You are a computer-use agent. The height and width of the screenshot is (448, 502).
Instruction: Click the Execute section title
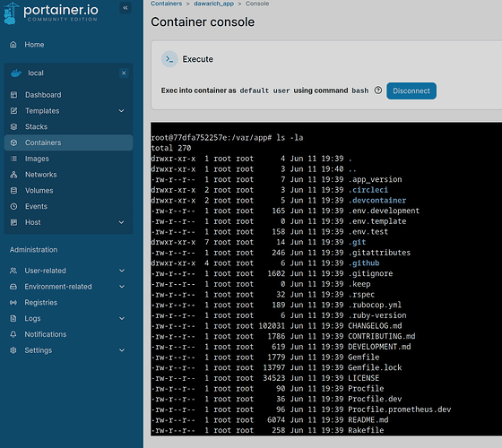197,59
